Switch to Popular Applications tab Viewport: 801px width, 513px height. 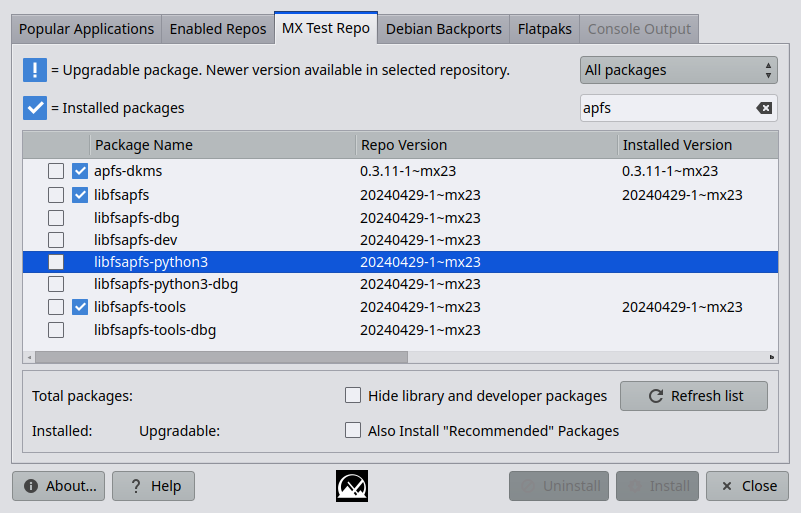(86, 29)
